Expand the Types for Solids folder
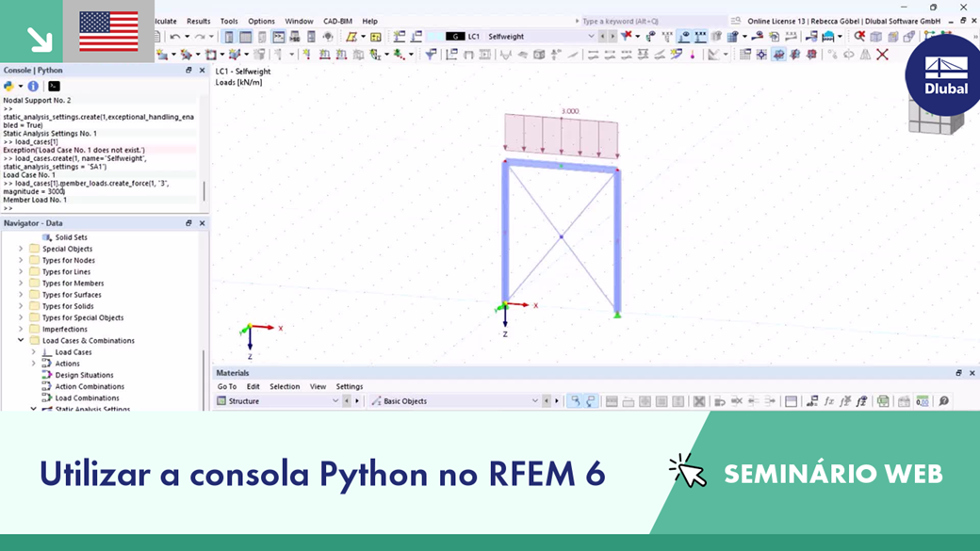 click(21, 306)
